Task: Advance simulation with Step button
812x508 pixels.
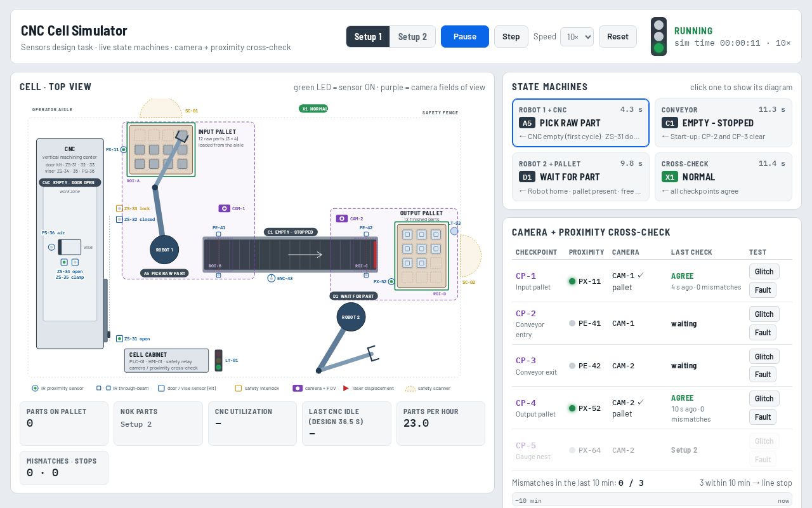Action: pos(511,36)
